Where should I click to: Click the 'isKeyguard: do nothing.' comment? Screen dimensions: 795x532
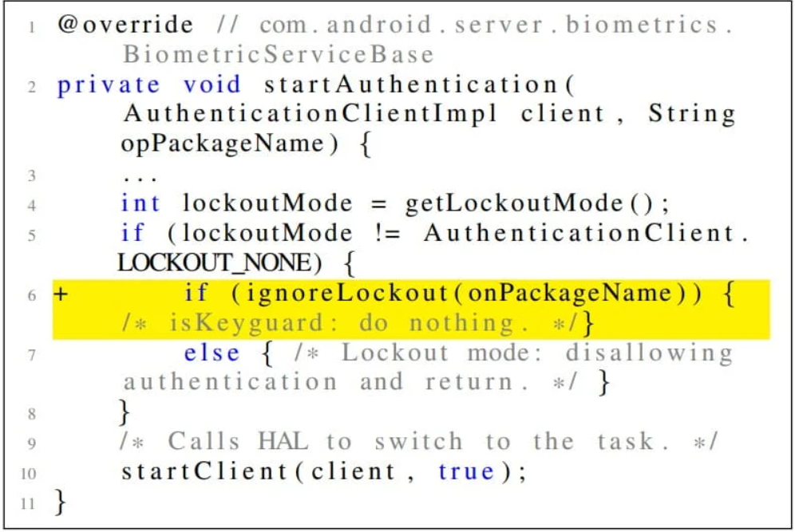[x=349, y=323]
